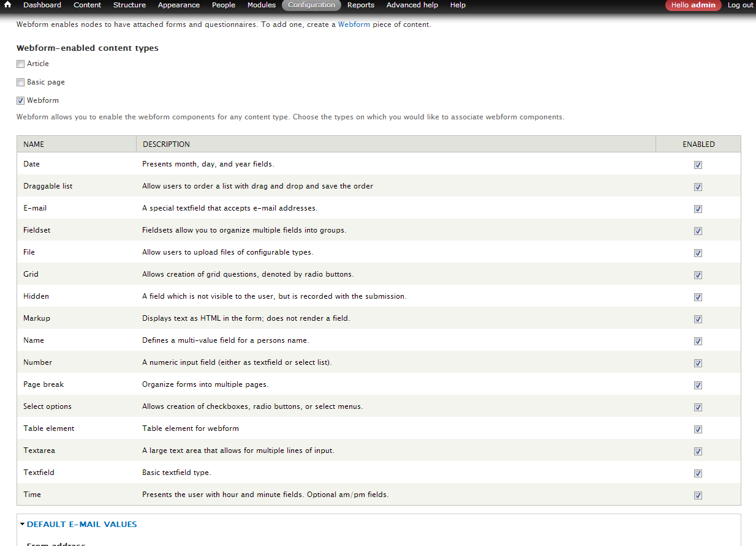Go to home via house icon

pos(8,5)
